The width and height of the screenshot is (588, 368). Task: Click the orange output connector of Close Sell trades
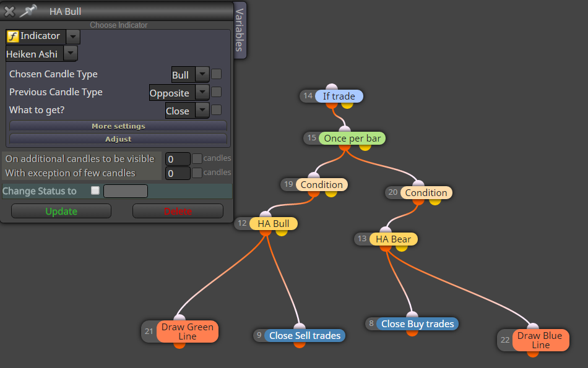point(299,344)
